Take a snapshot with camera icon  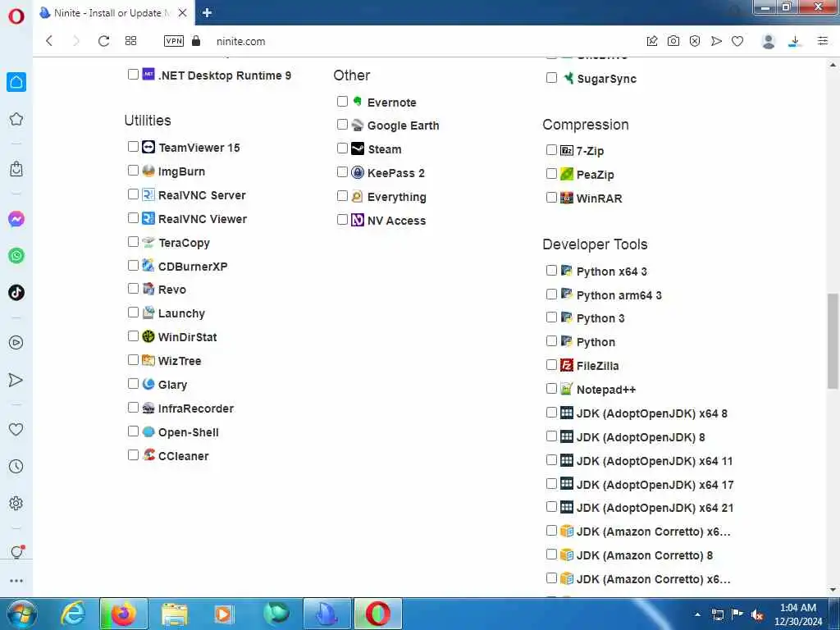click(x=673, y=41)
